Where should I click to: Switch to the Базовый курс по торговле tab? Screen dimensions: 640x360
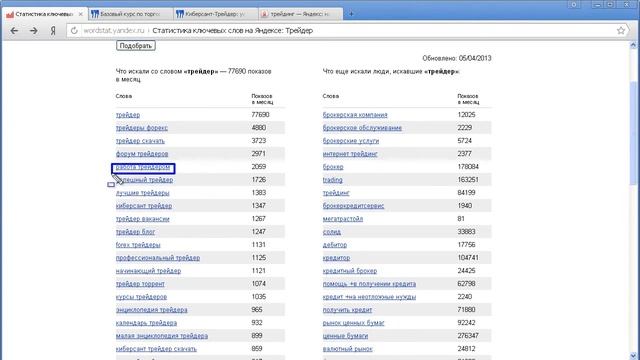131,14
